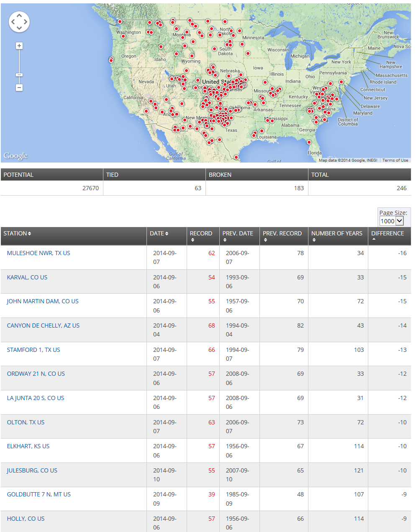Open the GOLDBUTTE 7 N, MT US link
The width and height of the screenshot is (416, 532).
[39, 494]
